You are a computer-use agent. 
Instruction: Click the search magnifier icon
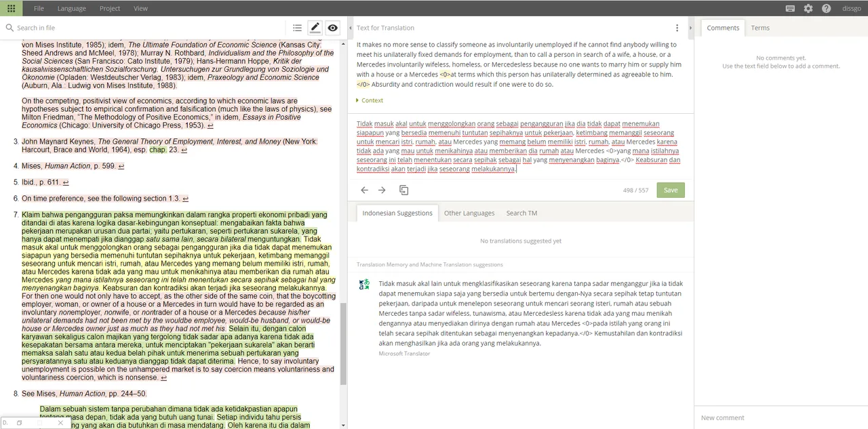tap(9, 28)
